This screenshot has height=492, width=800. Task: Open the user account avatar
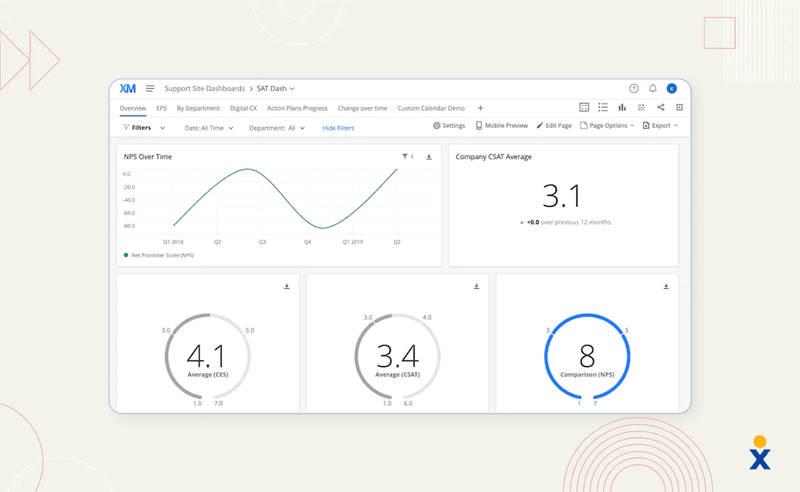point(672,89)
